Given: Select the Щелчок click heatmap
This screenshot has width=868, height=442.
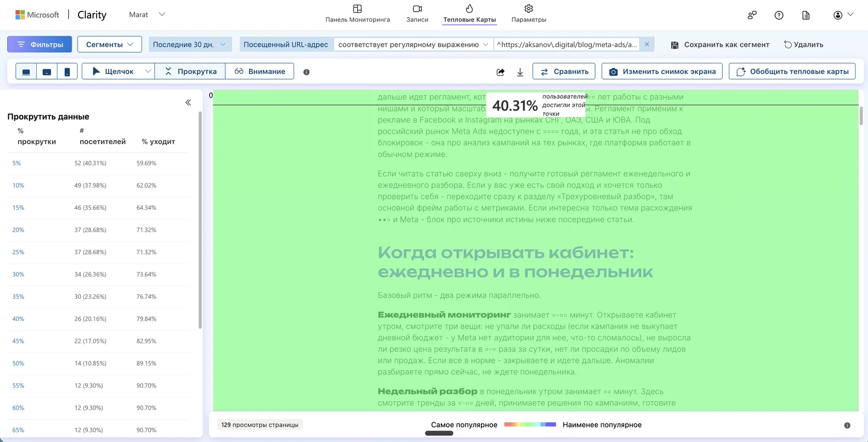Looking at the screenshot, I should click(x=112, y=71).
